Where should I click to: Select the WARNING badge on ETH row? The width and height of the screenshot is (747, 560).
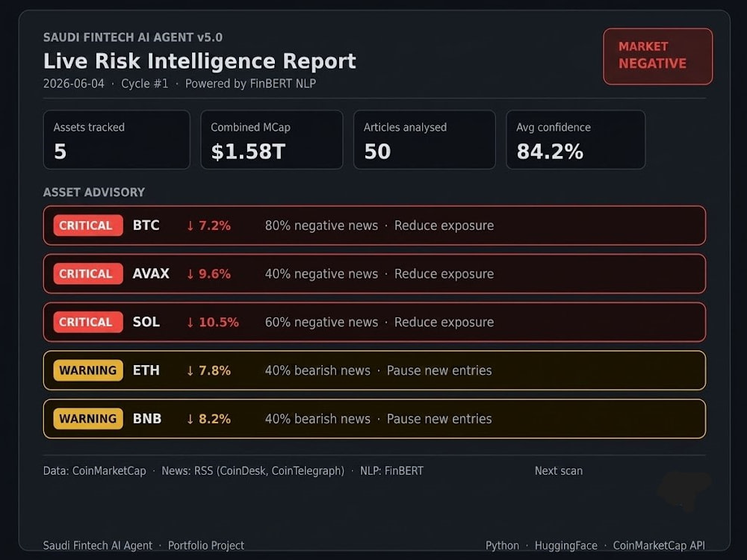point(87,370)
